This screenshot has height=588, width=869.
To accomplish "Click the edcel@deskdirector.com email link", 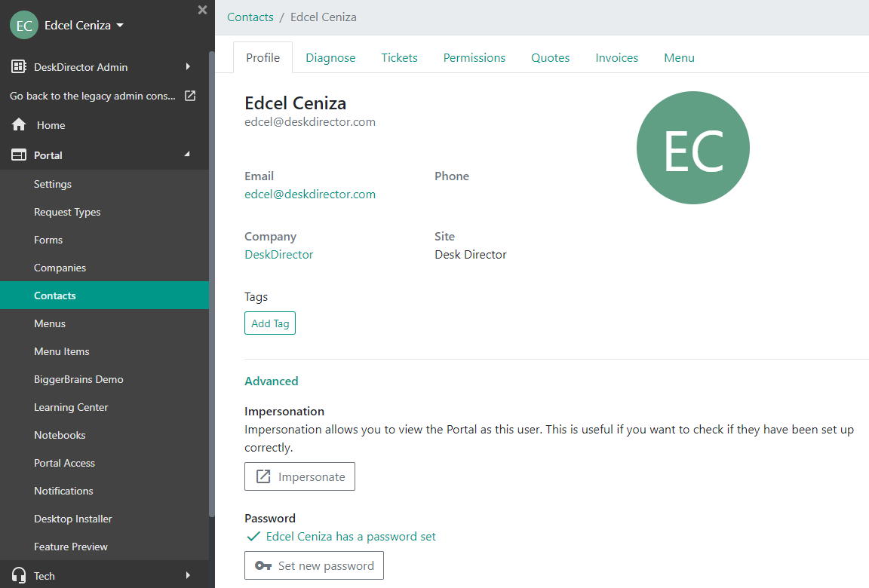I will (x=310, y=194).
